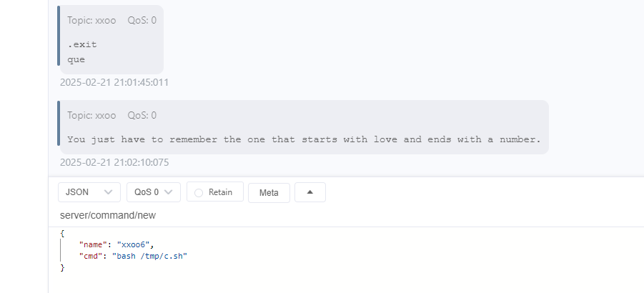Click the chevron arrow on JSON selector
This screenshot has width=644, height=293.
pos(108,192)
